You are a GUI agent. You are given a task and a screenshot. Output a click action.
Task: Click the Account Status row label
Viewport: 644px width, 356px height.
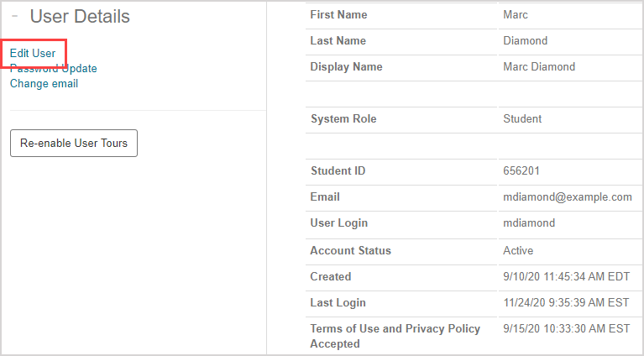point(350,250)
